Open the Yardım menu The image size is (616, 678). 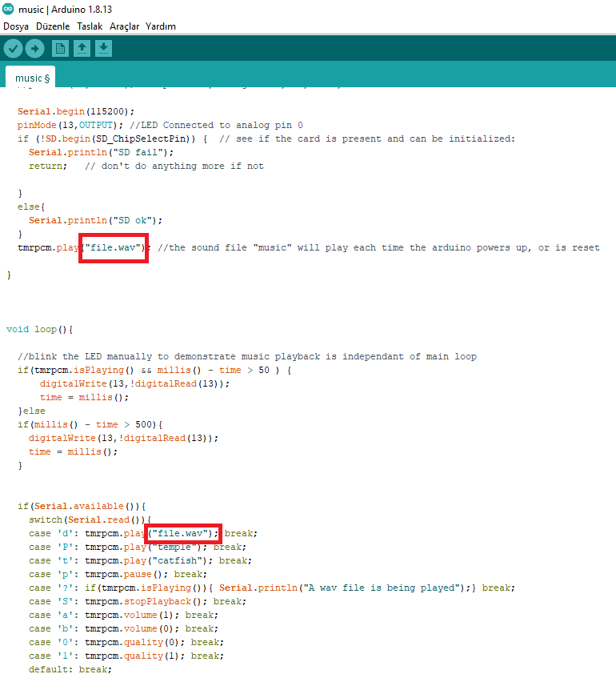point(160,26)
